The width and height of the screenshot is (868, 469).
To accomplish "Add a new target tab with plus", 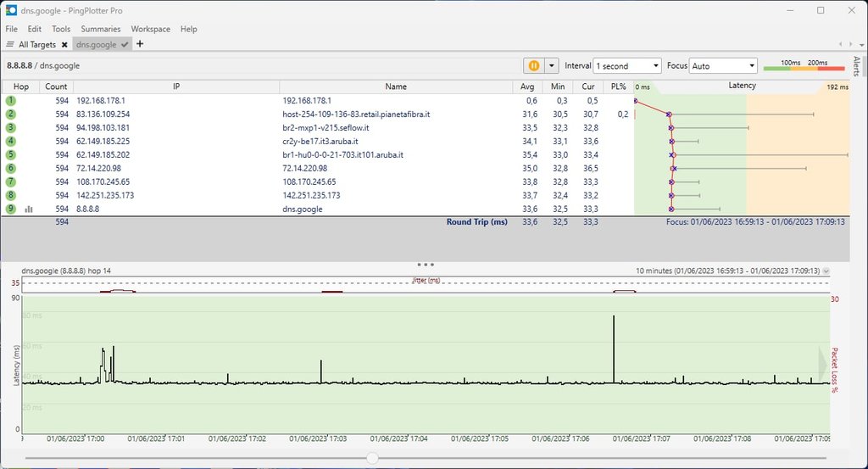I will point(140,44).
